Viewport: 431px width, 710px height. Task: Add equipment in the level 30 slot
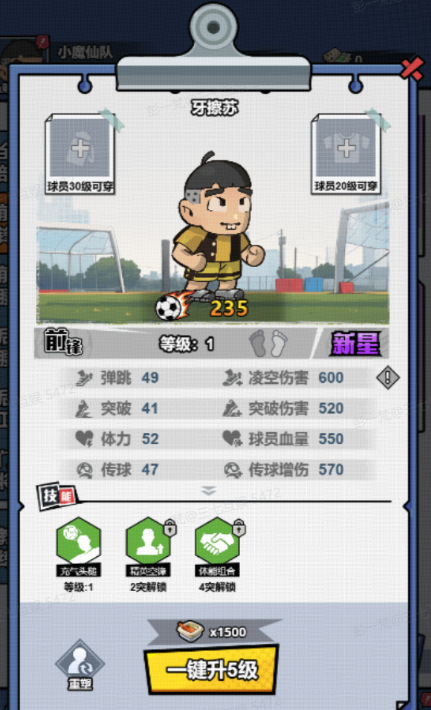pos(80,154)
